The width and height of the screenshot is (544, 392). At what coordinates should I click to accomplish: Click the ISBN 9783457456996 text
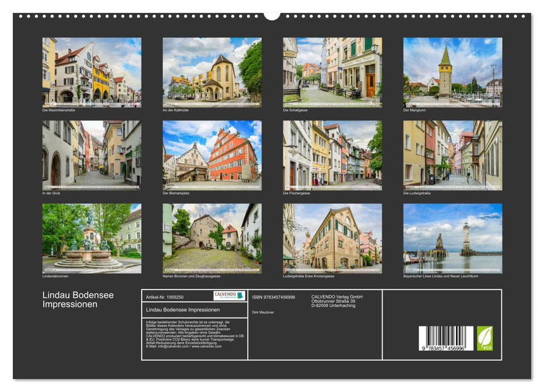pos(273,297)
